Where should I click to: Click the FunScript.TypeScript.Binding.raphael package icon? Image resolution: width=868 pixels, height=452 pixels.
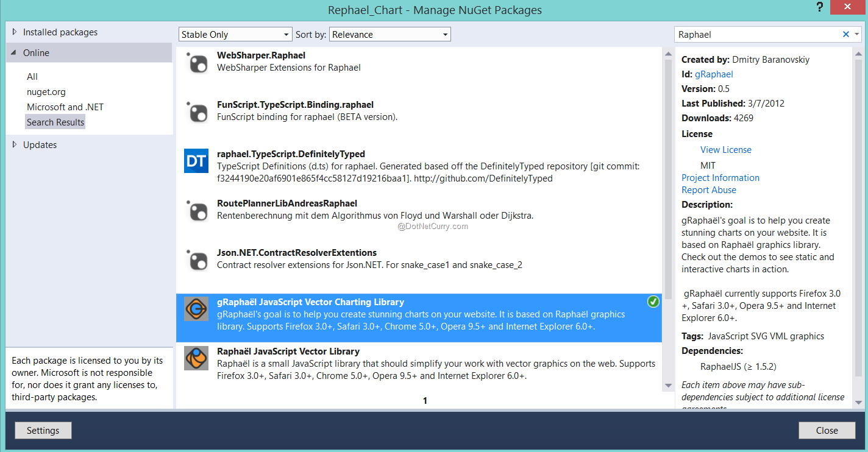[196, 111]
